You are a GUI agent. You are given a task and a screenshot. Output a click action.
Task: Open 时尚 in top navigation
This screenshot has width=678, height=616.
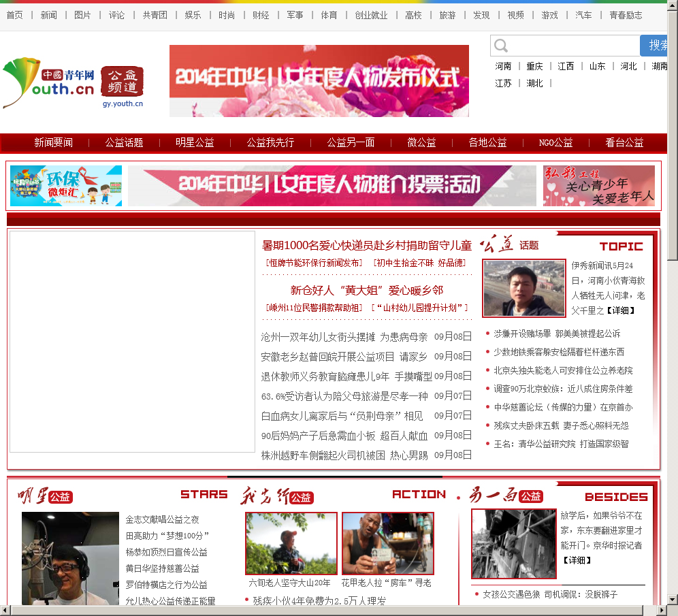coord(227,15)
